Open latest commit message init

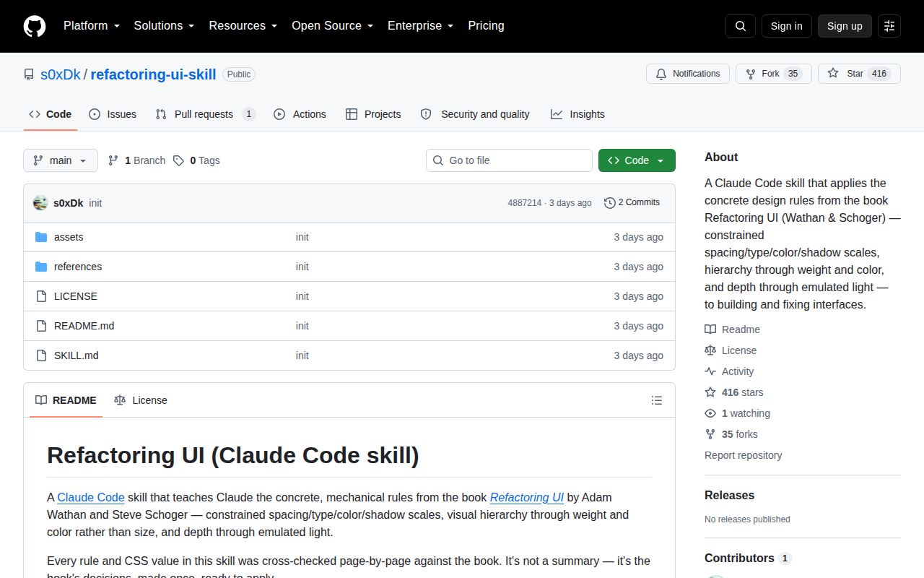tap(95, 203)
